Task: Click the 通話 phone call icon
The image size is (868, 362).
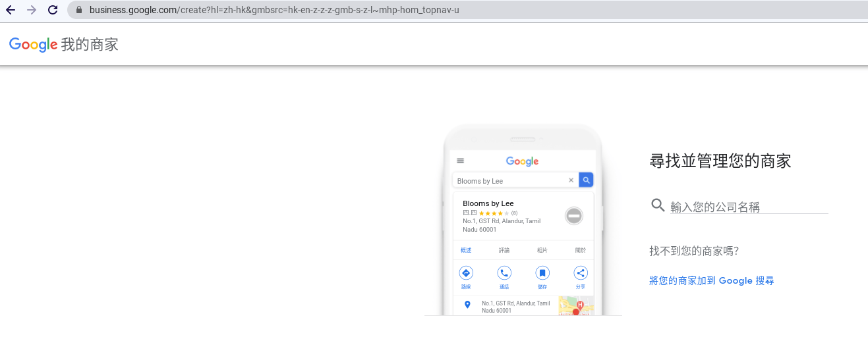Action: [x=504, y=273]
